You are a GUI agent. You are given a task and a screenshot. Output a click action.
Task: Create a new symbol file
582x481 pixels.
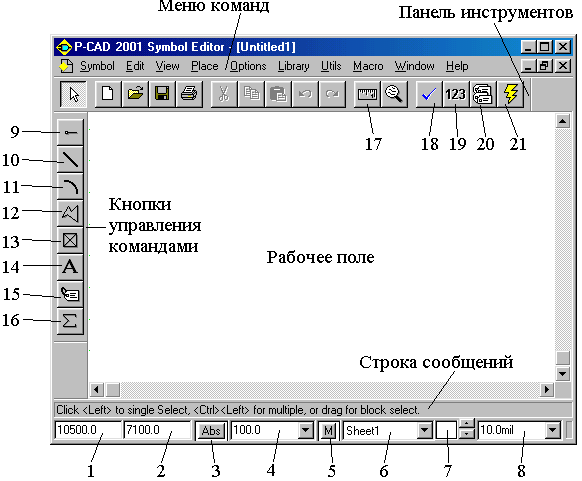click(x=108, y=94)
